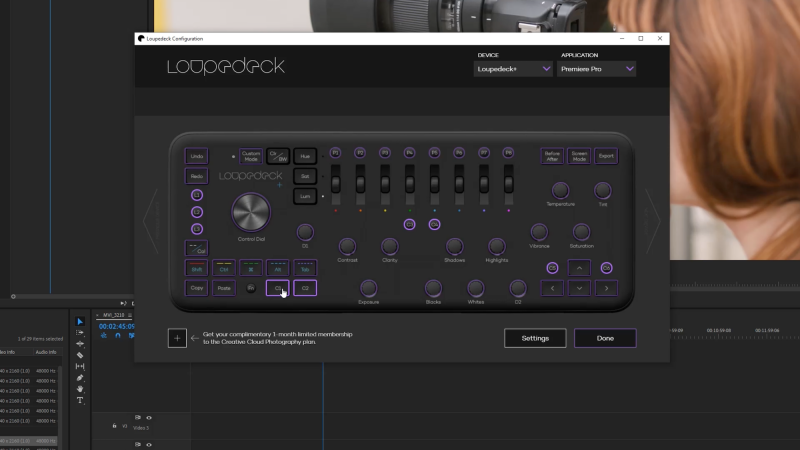Toggle the Fn round key
The image size is (800, 450).
click(x=251, y=288)
